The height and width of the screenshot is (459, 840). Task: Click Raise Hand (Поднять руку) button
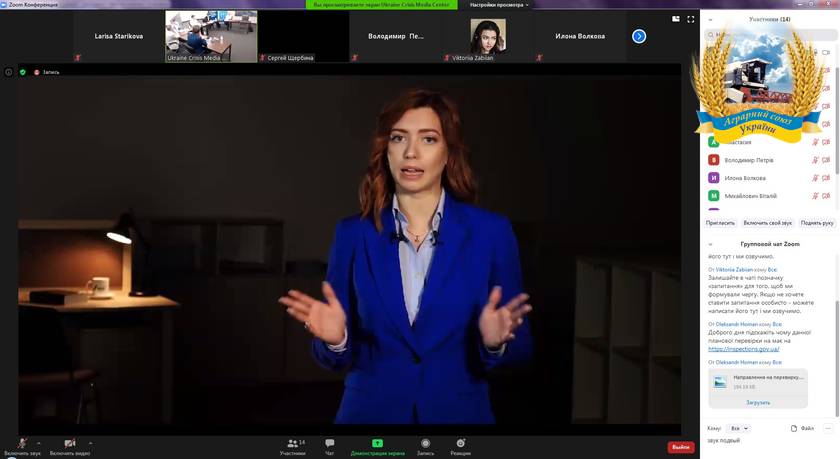coord(817,223)
